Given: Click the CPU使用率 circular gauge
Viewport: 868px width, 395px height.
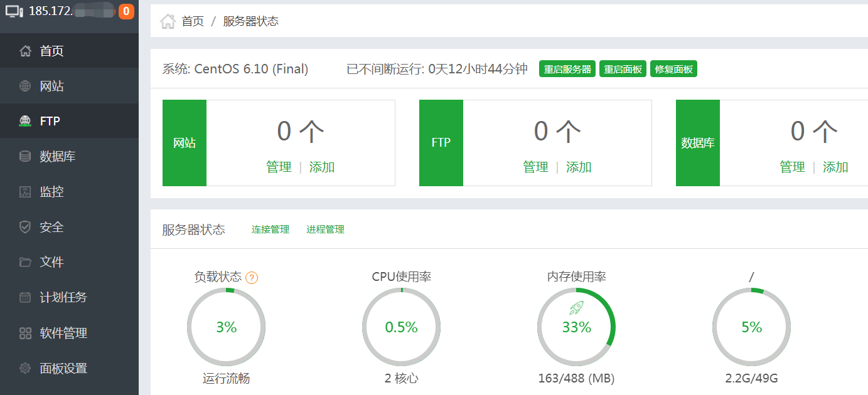Looking at the screenshot, I should click(402, 327).
